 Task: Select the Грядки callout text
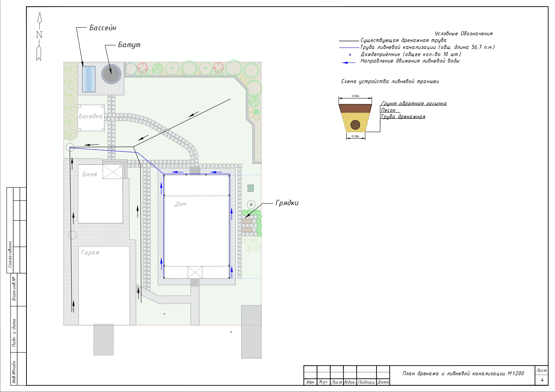pos(287,203)
